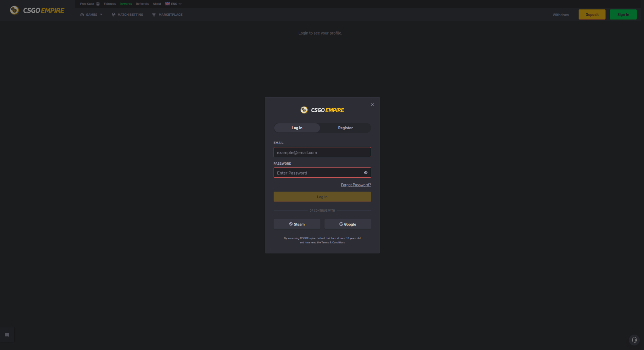This screenshot has width=644, height=350.
Task: Click the Log In submit button
Action: tap(322, 197)
